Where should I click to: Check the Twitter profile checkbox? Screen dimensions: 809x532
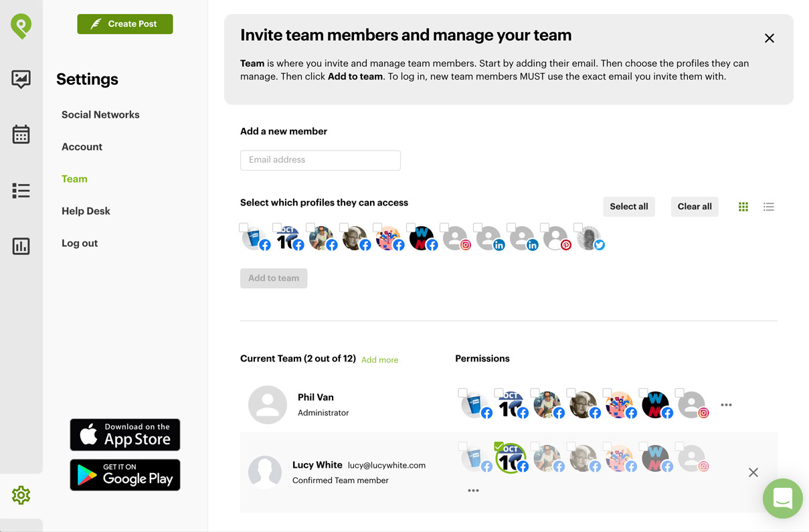[578, 228]
